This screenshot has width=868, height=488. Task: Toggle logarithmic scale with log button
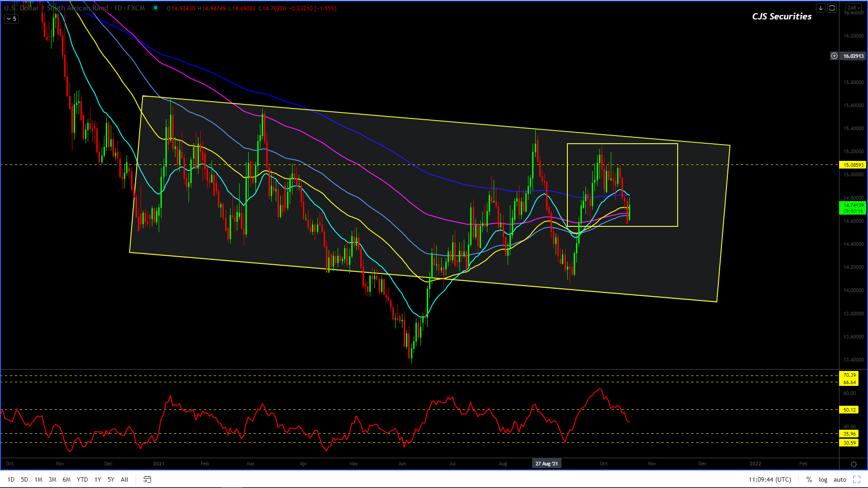coord(823,479)
